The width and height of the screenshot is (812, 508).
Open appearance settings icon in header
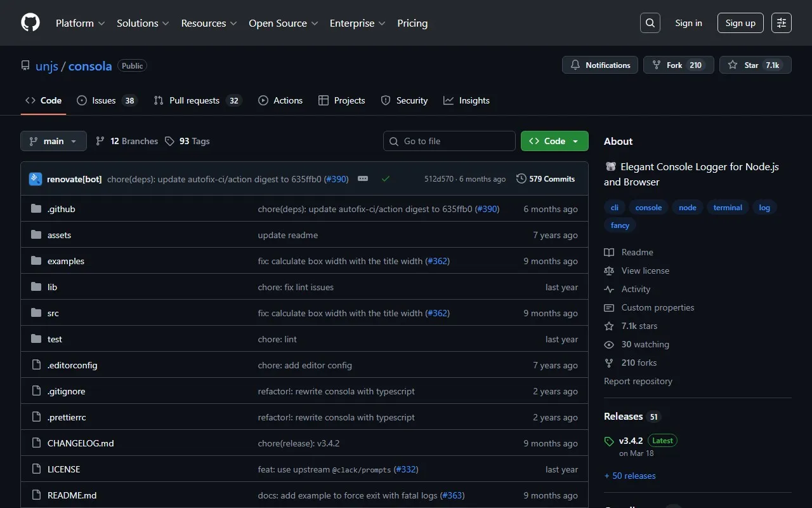(782, 23)
